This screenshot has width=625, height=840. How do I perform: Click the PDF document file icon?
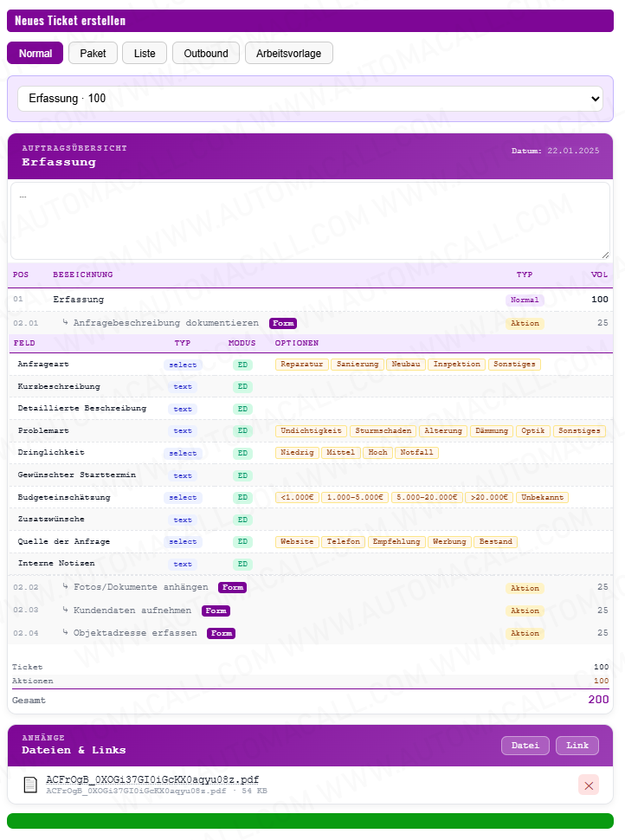tap(30, 785)
